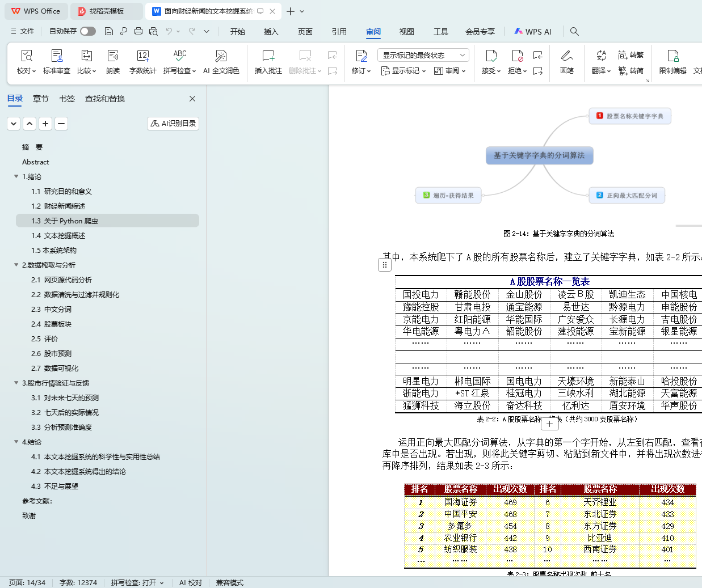Image resolution: width=702 pixels, height=588 pixels.
Task: Click the print icon in quick toolbar
Action: (138, 31)
